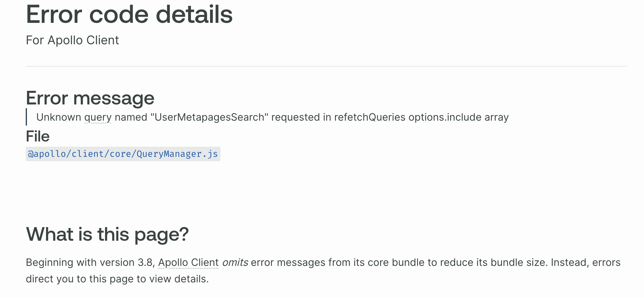Click the italic word "omits"
This screenshot has width=644, height=298.
click(x=235, y=263)
